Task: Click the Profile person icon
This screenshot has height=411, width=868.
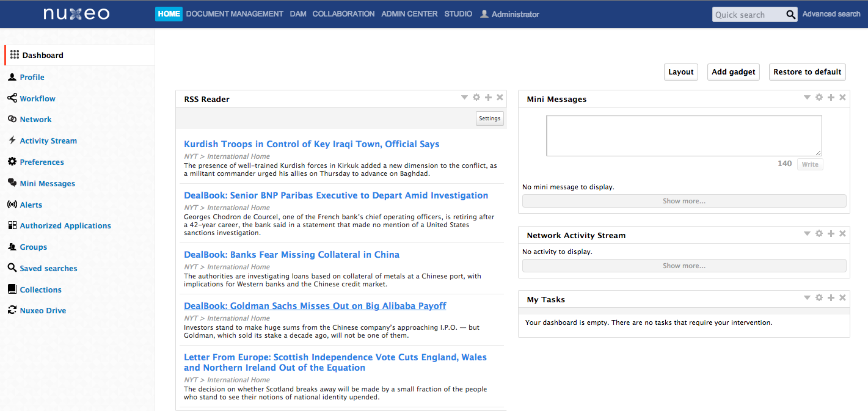Action: click(12, 77)
